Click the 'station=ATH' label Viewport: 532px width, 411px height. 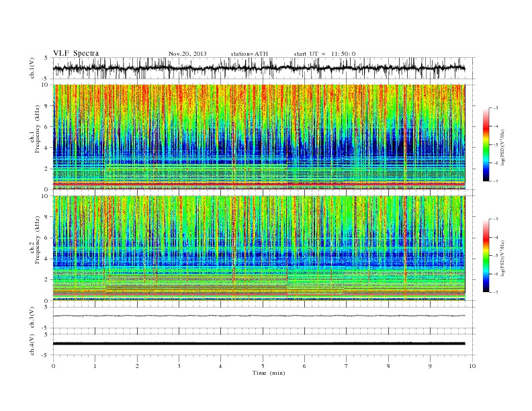pyautogui.click(x=249, y=54)
